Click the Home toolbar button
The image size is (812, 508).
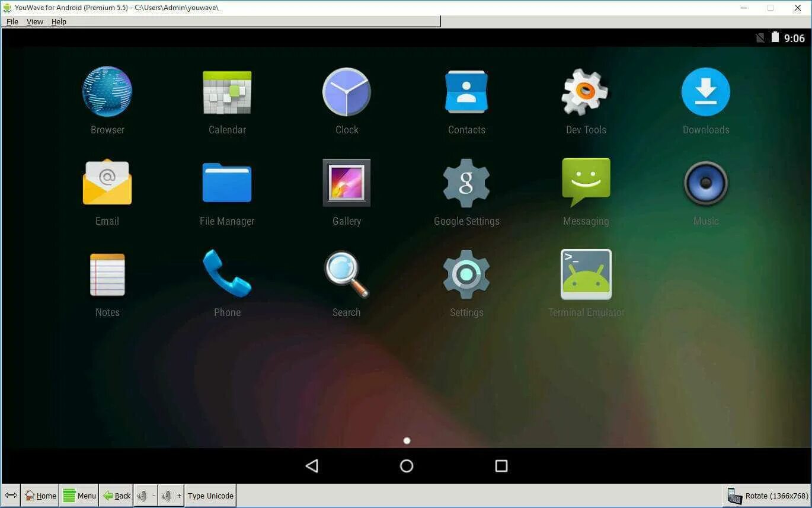(x=40, y=496)
